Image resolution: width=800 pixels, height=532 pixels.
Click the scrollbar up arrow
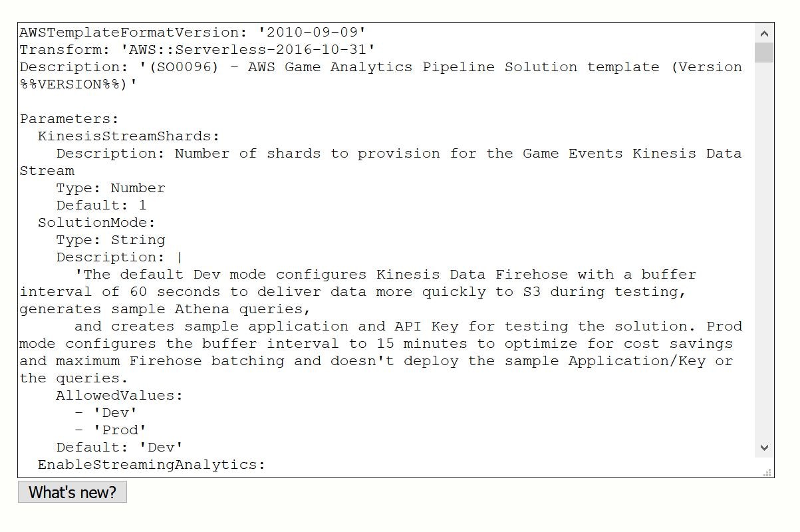click(x=763, y=32)
